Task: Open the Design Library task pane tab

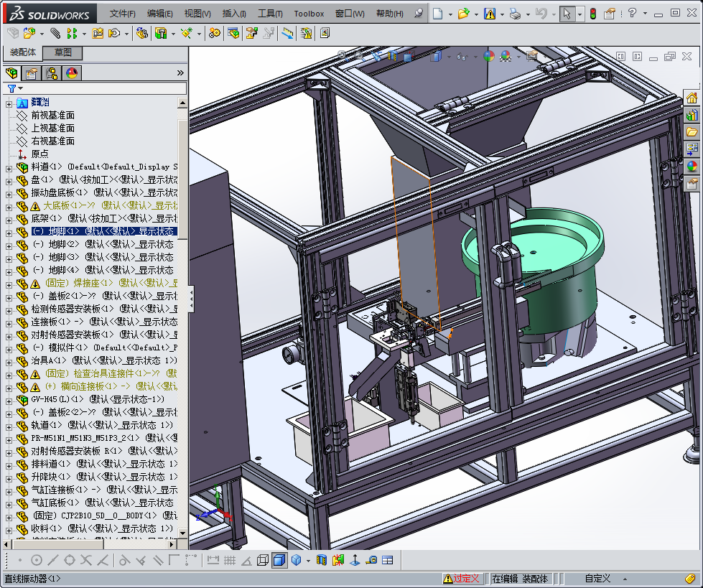Action: [x=692, y=115]
